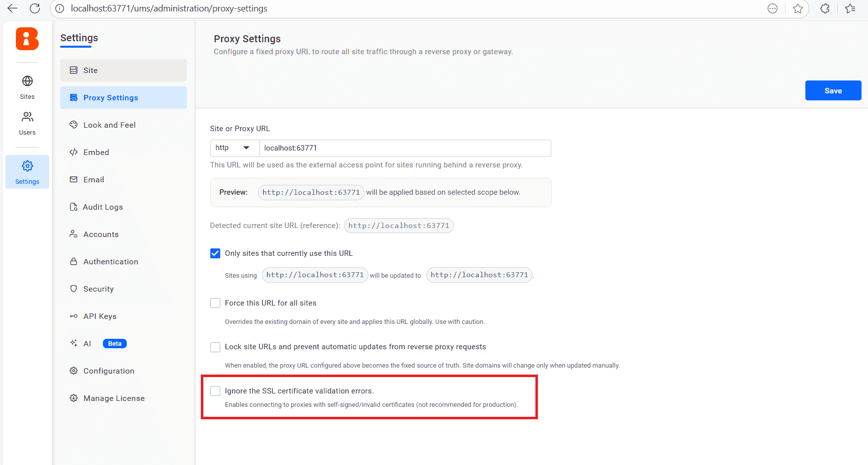Image resolution: width=868 pixels, height=465 pixels.
Task: Enable 'Lock site URLs' prevention option
Action: click(215, 347)
